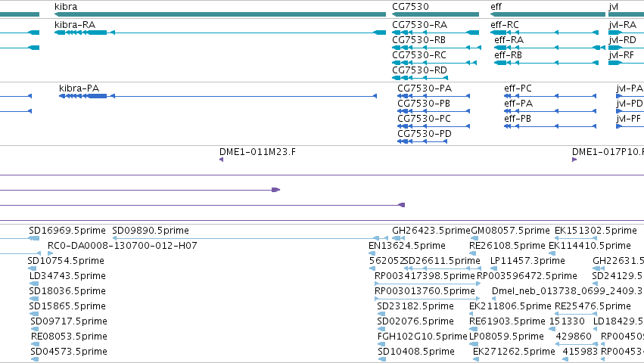Click the eff-RA transcript label
This screenshot has width=644, height=363.
point(509,40)
